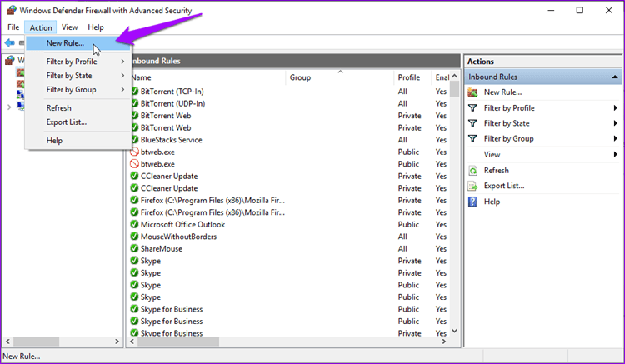Open the File menu
The width and height of the screenshot is (625, 364).
click(13, 27)
